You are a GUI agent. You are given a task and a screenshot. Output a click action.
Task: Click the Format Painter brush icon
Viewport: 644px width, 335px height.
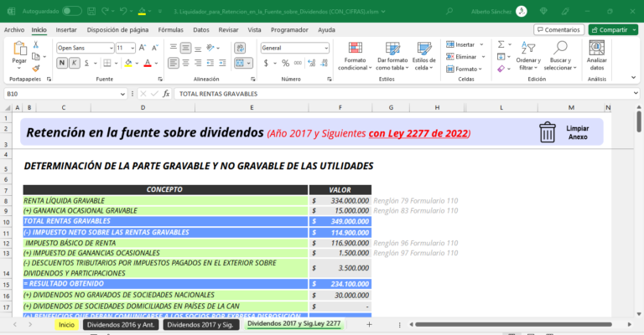coord(36,68)
